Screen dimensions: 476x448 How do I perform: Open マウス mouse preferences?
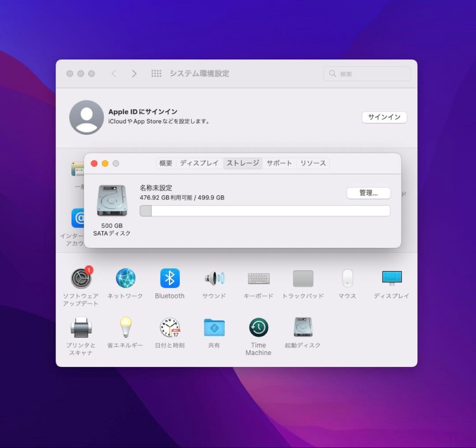point(347,279)
